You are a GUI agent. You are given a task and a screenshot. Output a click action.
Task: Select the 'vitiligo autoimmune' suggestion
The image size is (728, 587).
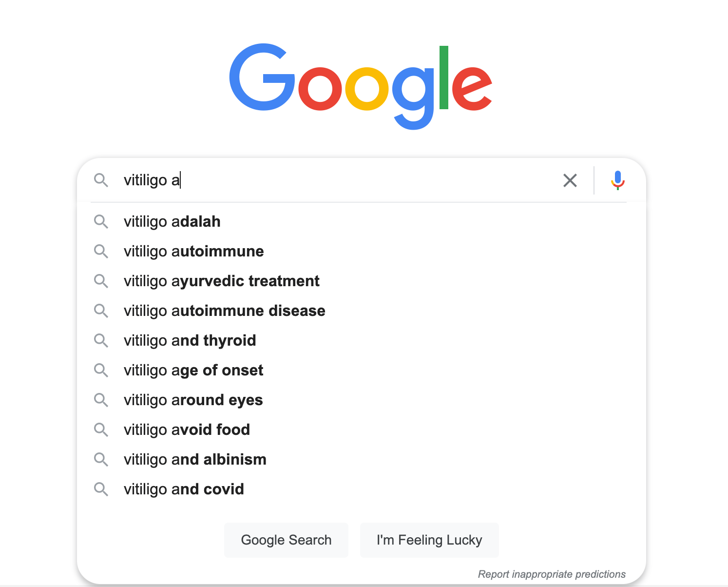[x=193, y=252]
